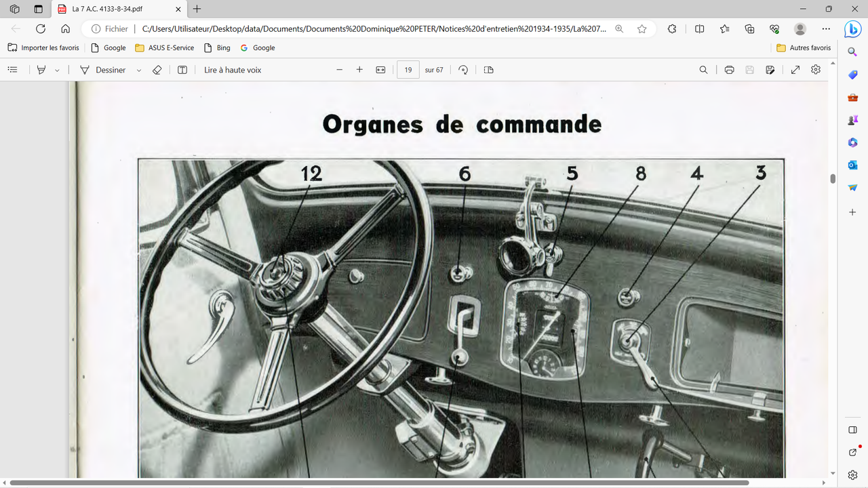Open sidebar Microsoft 365 icon
This screenshot has width=868, height=488.
tap(852, 142)
